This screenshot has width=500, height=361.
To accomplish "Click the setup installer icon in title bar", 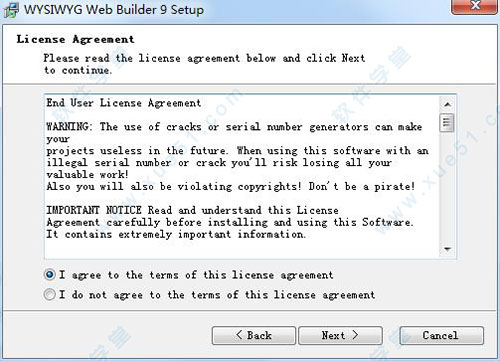I will pyautogui.click(x=11, y=9).
